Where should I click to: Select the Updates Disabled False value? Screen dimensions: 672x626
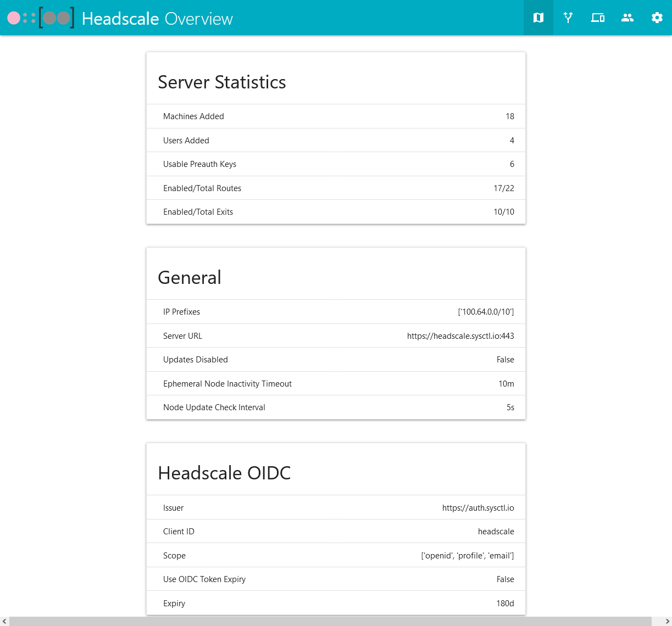[506, 360]
